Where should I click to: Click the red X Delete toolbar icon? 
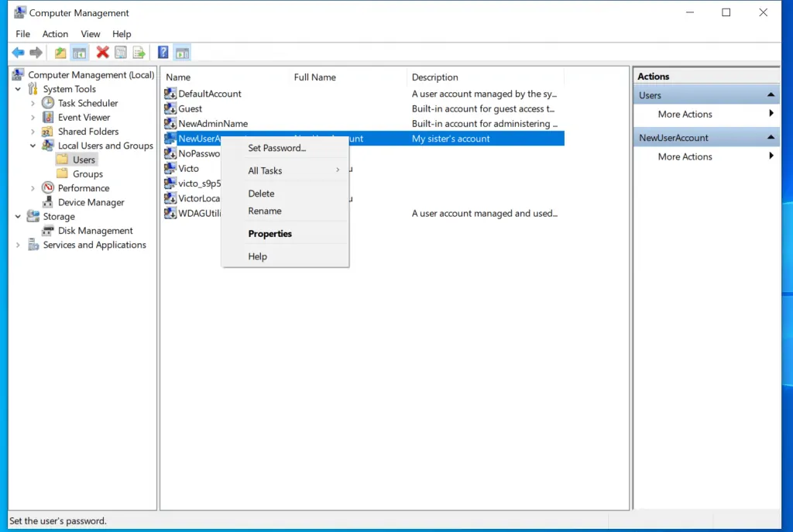[x=102, y=52]
